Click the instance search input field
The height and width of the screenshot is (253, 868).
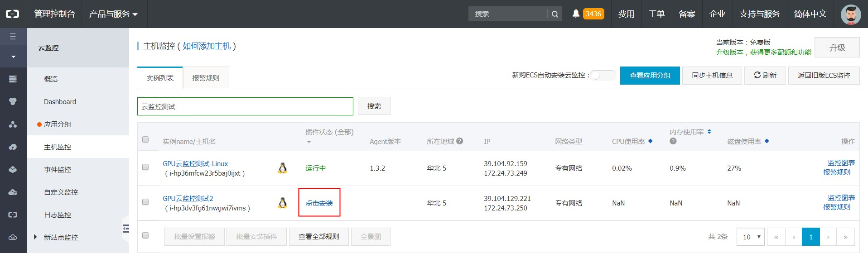coord(245,106)
